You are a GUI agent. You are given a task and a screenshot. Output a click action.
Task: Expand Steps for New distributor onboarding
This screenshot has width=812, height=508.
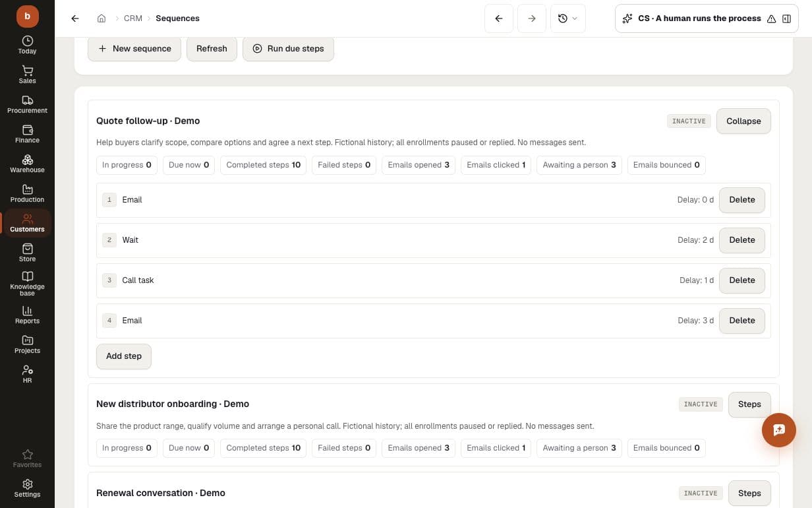[749, 404]
